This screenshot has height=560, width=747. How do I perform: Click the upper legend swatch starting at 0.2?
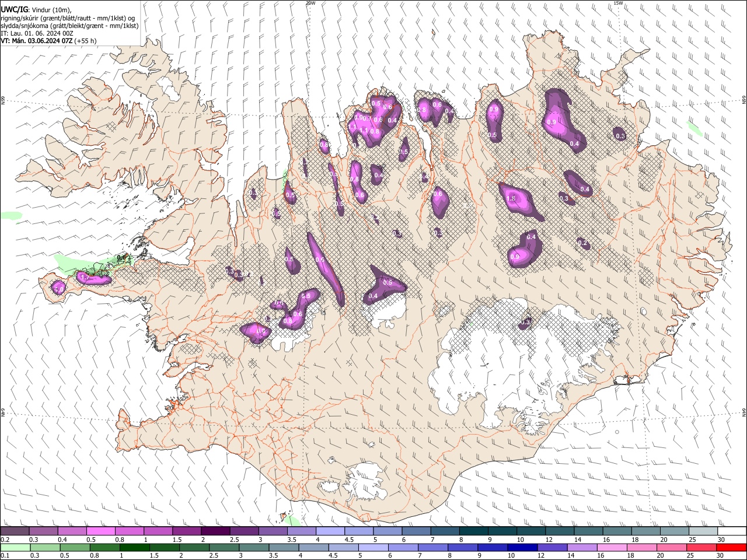coord(15,531)
